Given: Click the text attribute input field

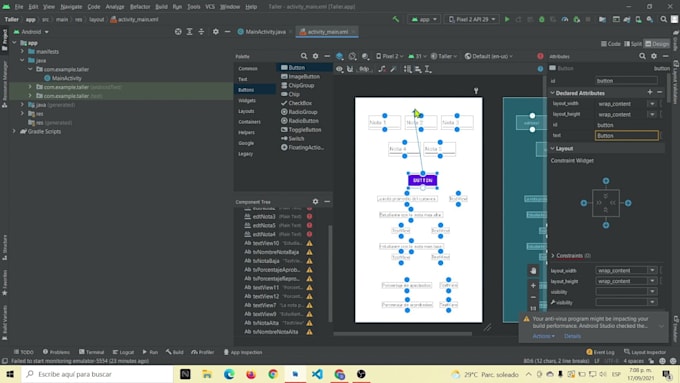Looking at the screenshot, I should pyautogui.click(x=626, y=135).
